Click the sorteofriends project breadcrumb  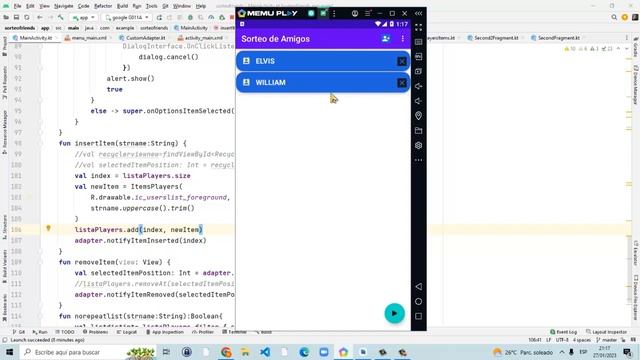coord(20,28)
